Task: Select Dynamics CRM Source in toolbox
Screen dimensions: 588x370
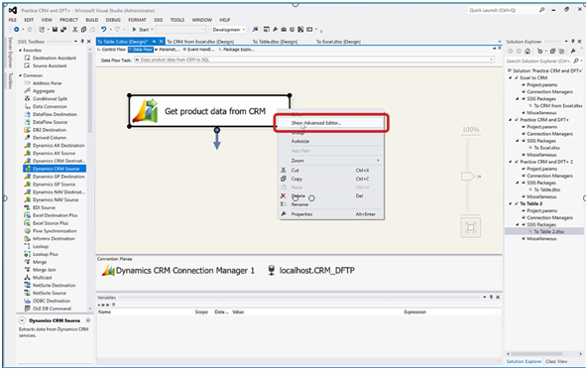Action: [x=55, y=169]
